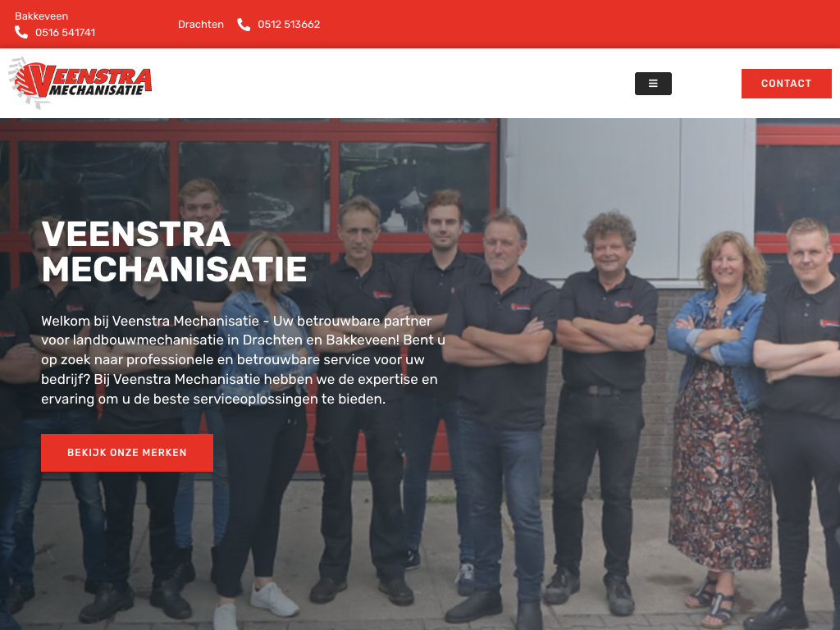This screenshot has width=840, height=630.
Task: Click the woman in denim jacket with white sneakers
Action: pos(260,428)
